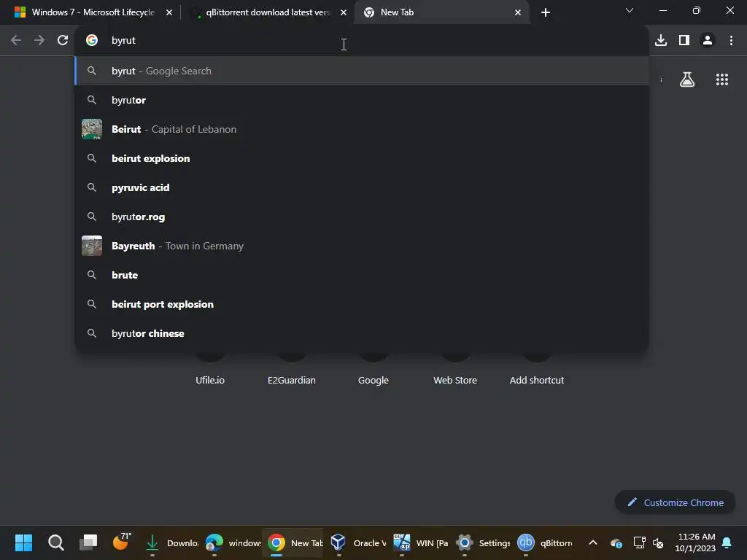Open Oracle VirtualBox from taskbar
This screenshot has height=560, width=747.
click(x=357, y=542)
